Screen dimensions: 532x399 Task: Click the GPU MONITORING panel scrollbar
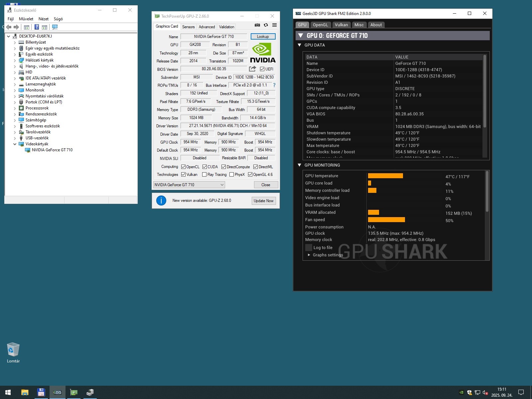tap(487, 192)
